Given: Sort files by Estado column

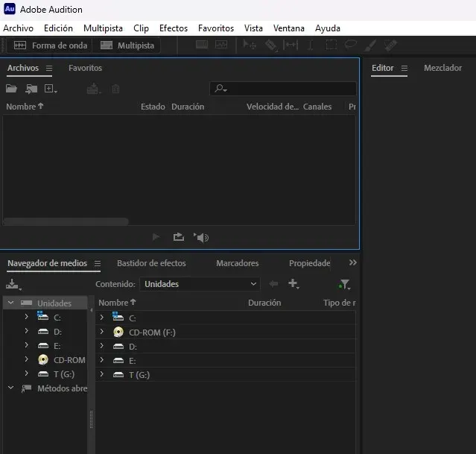Looking at the screenshot, I should (x=153, y=107).
